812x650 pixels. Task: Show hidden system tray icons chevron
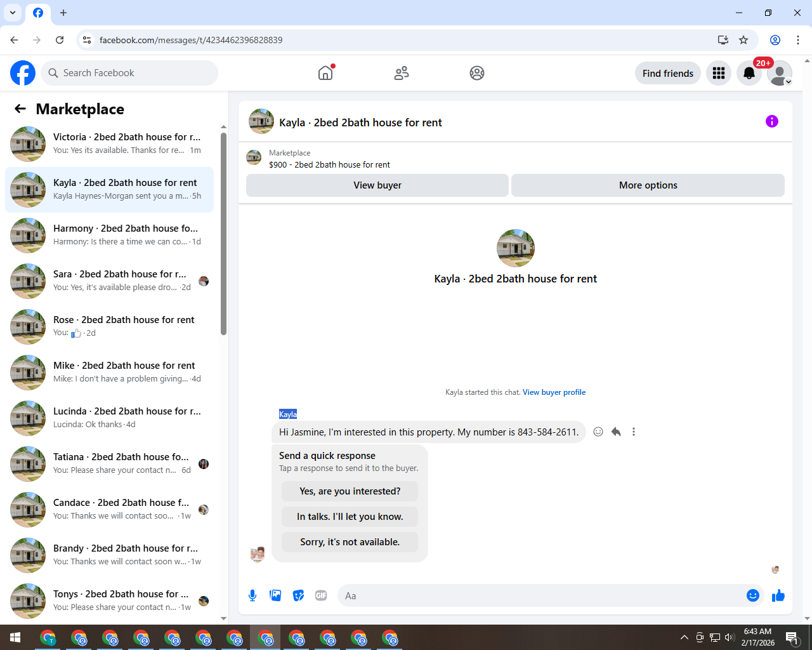tap(684, 637)
